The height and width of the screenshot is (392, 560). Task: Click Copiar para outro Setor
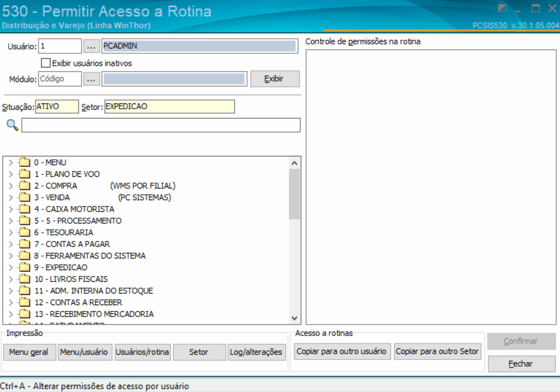pos(437,351)
